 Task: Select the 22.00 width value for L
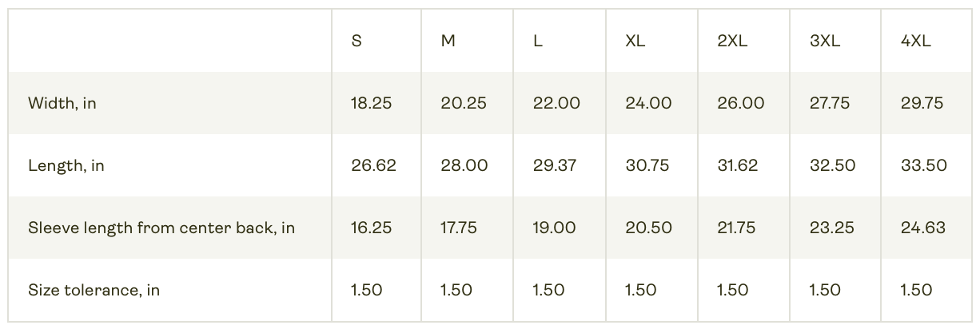click(556, 103)
